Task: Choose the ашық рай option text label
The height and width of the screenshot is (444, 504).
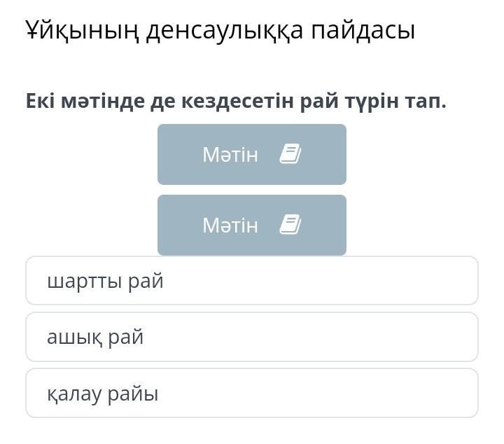Action: point(95,338)
